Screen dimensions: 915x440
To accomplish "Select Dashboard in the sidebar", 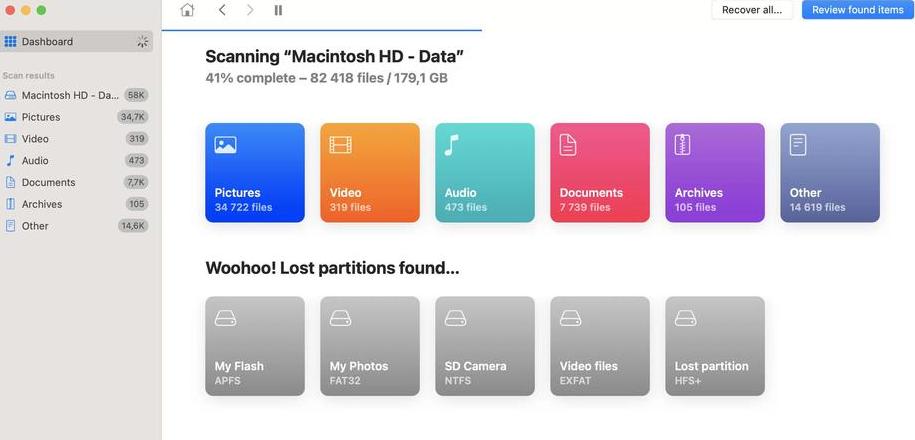I will (76, 41).
